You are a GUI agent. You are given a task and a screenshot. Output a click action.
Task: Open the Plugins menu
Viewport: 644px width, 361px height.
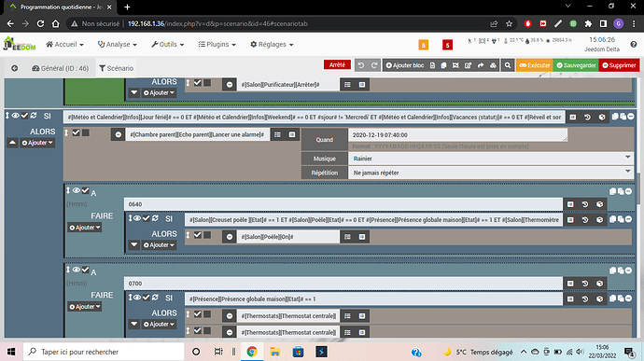tap(217, 44)
